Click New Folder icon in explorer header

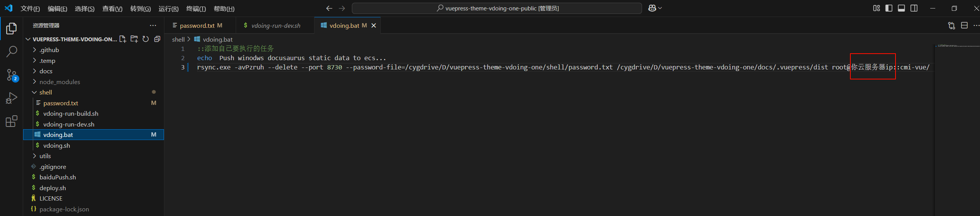click(x=134, y=39)
